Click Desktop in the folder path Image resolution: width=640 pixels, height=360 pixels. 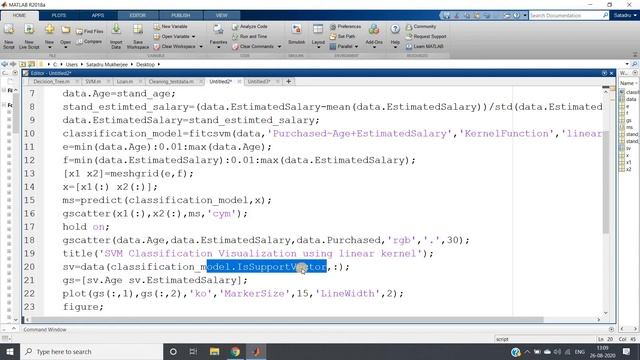[145, 64]
